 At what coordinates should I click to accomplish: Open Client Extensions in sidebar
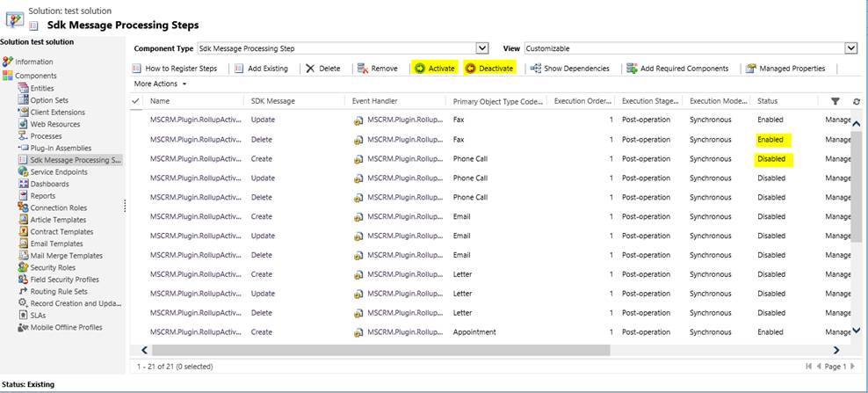58,112
